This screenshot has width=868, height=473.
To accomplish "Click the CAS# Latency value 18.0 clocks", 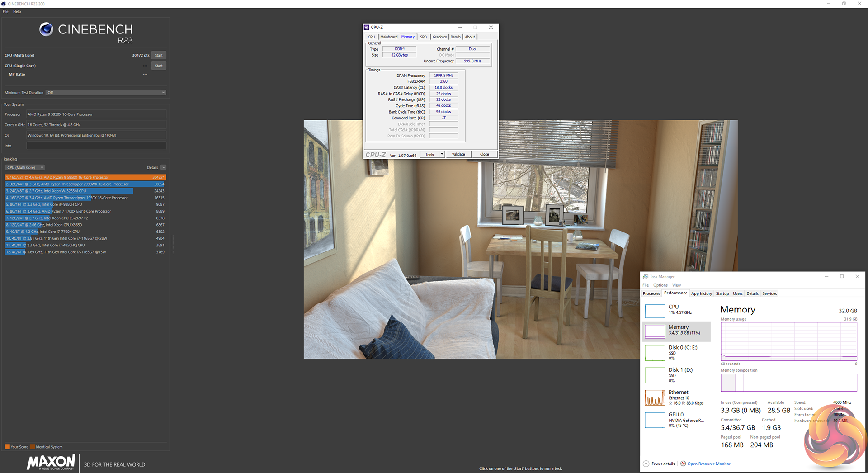I will point(443,88).
